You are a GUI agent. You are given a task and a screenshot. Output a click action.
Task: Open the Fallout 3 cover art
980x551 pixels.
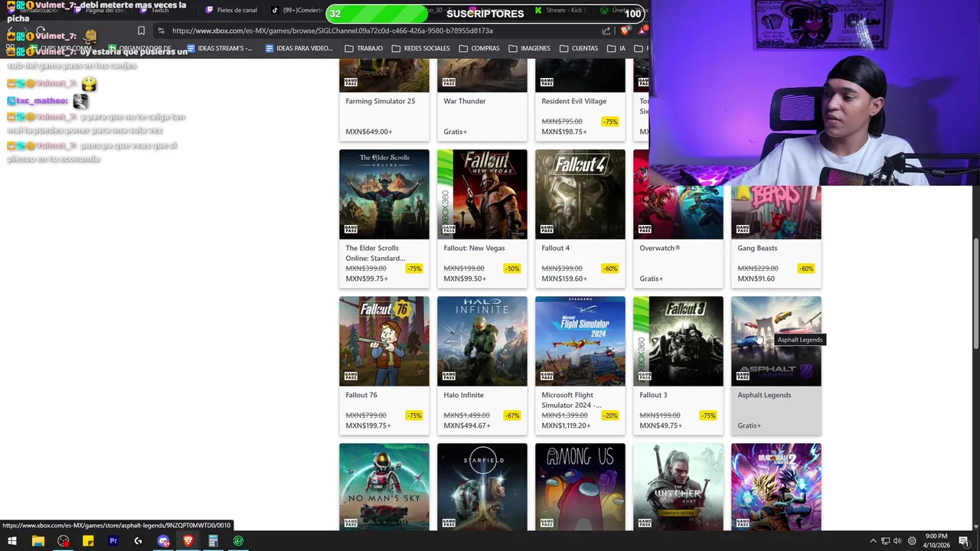pyautogui.click(x=678, y=341)
